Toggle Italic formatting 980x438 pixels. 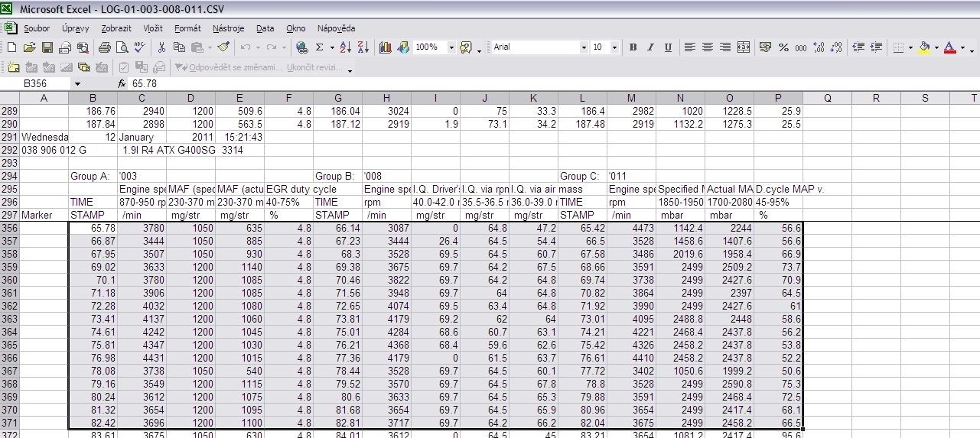[x=650, y=47]
